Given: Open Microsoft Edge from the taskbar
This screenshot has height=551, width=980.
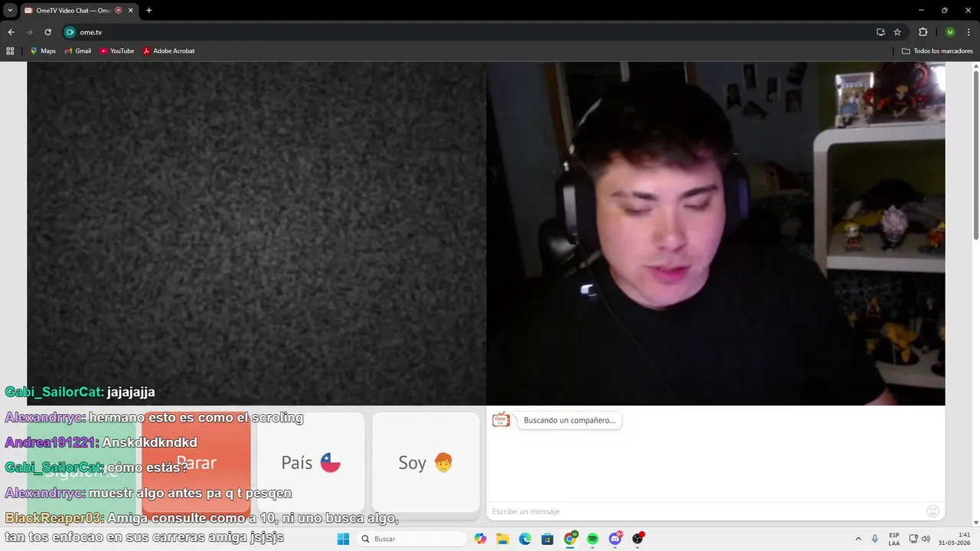Looking at the screenshot, I should point(525,539).
